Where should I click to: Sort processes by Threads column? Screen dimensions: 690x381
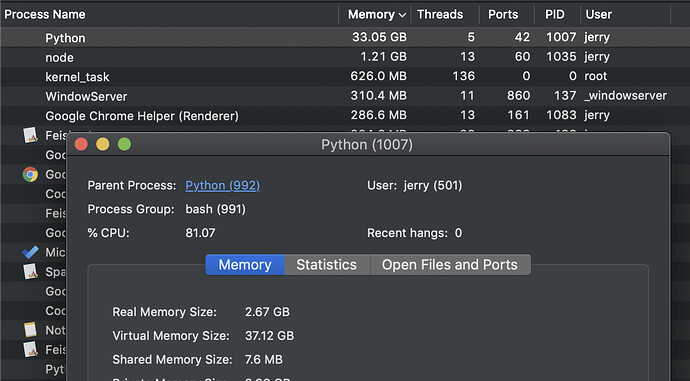440,15
